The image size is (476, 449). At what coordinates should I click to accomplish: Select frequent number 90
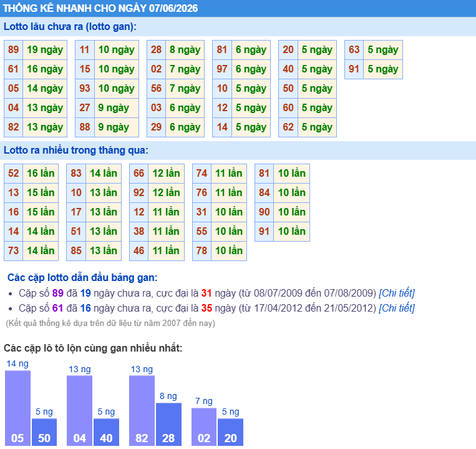265,212
